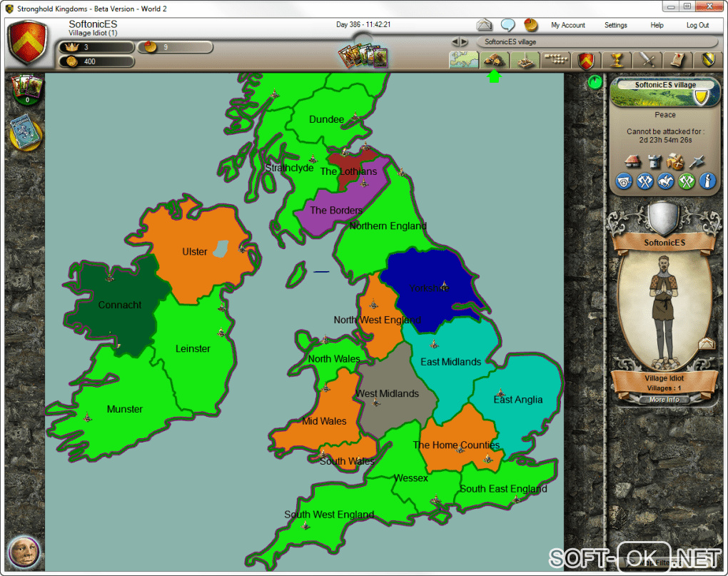Open the village view tab
Viewport: 728px width, 576px height.
coord(494,60)
